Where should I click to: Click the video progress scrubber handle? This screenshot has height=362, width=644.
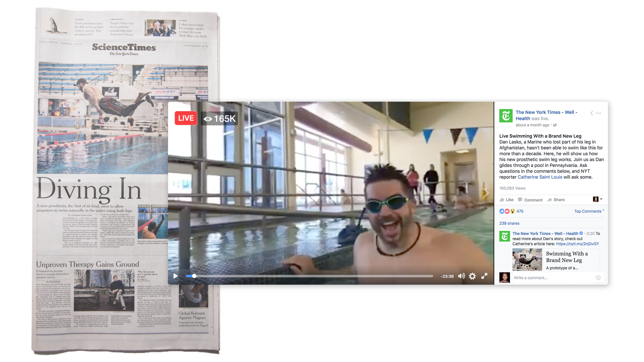tap(194, 276)
